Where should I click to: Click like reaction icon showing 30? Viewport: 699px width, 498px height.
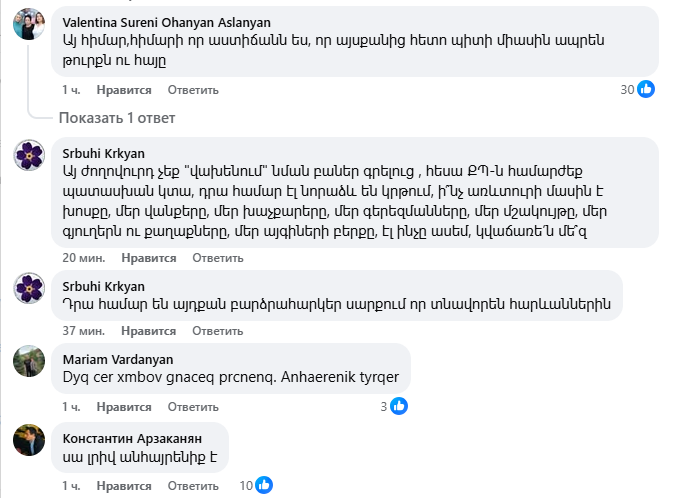coord(646,90)
